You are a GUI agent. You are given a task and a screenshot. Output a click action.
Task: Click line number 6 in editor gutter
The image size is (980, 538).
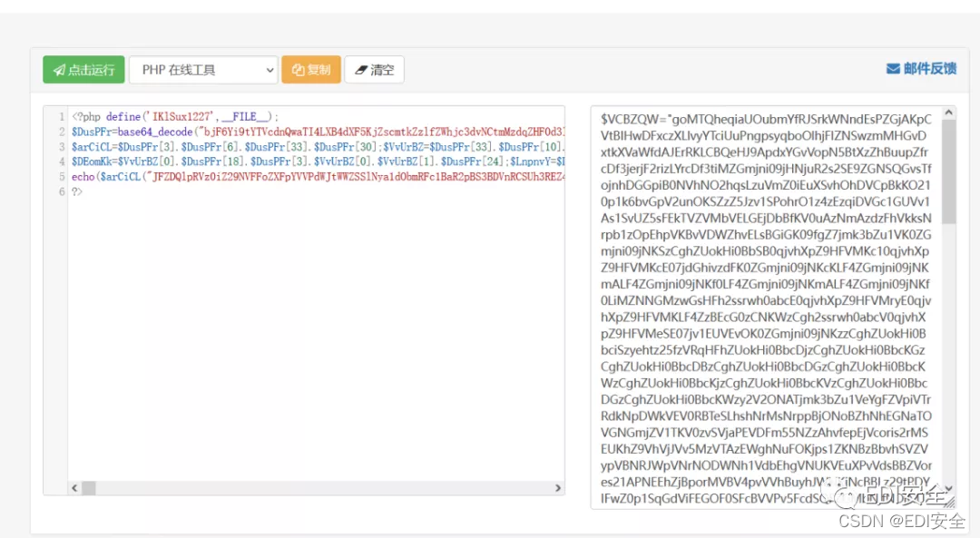[62, 191]
